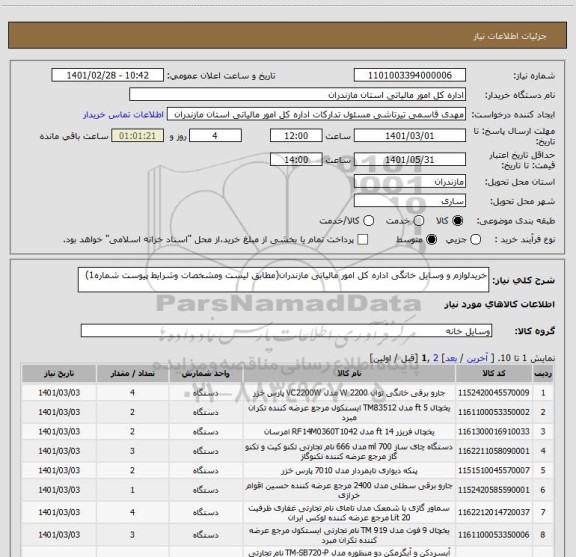Open the آخرین pagination link
Image resolution: width=576 pixels, height=557 pixels.
[x=477, y=358]
